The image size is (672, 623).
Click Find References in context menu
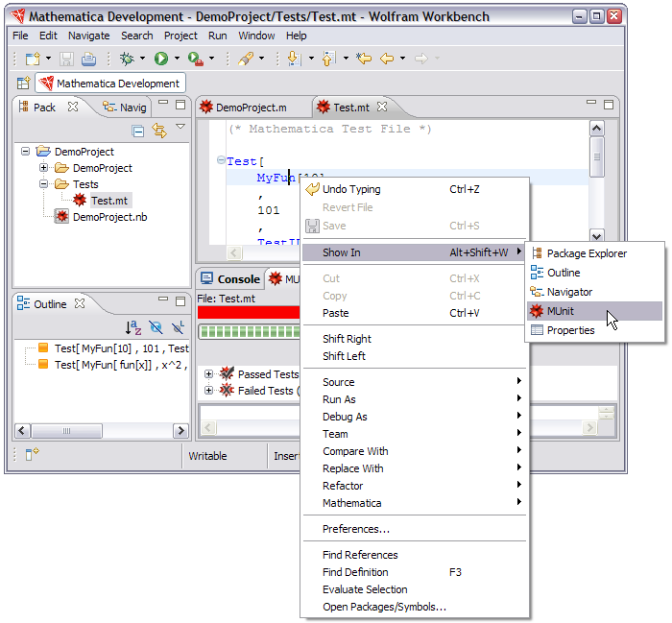(x=415, y=555)
